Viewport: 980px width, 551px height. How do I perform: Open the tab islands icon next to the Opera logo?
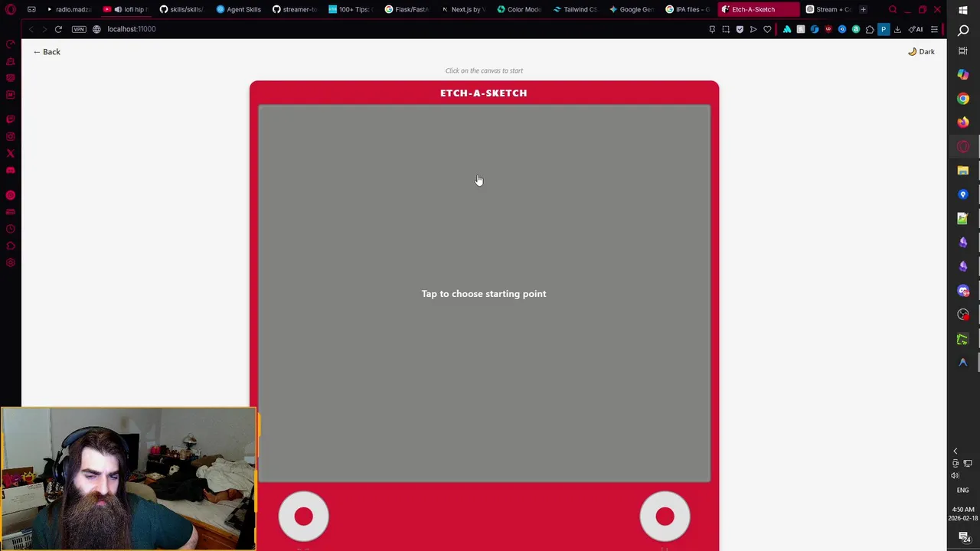[31, 9]
